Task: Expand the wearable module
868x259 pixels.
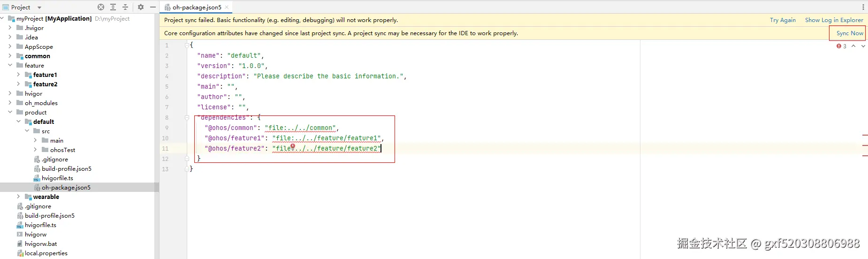Action: coord(18,197)
